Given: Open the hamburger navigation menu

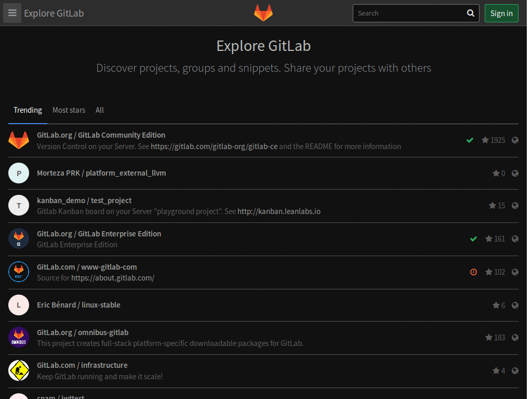Looking at the screenshot, I should [x=11, y=13].
